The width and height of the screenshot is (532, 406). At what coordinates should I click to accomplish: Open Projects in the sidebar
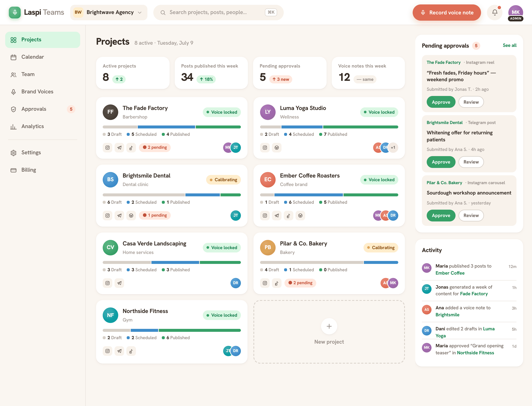point(43,40)
